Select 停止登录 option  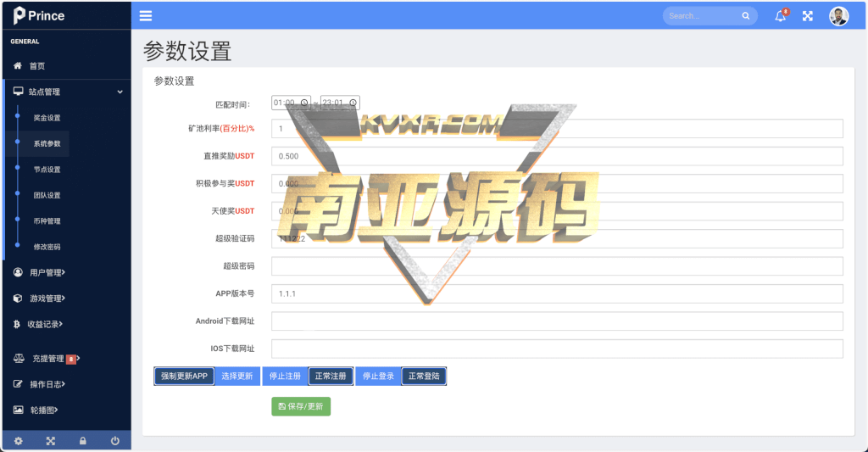coord(379,377)
